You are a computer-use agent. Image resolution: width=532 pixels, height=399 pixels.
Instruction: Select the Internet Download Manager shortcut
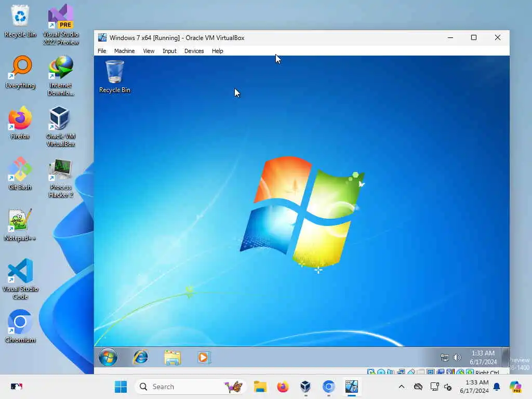click(61, 75)
